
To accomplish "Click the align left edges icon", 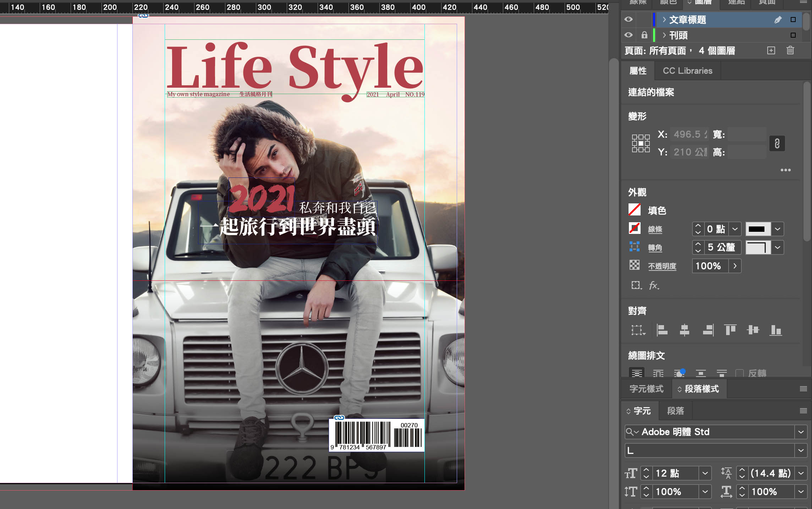I will tap(662, 330).
